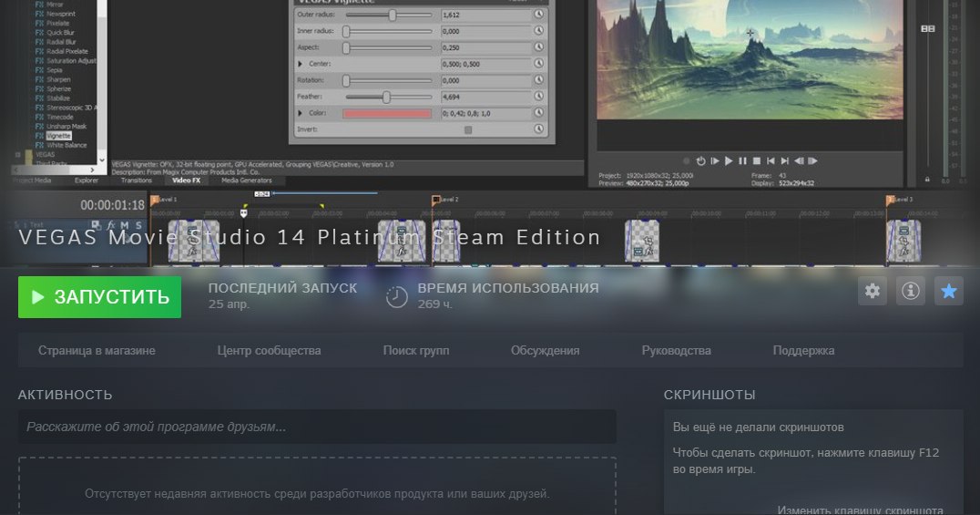Viewport: 980px width, 515px height.
Task: Open the gear settings icon for VEGAS
Action: pyautogui.click(x=872, y=291)
